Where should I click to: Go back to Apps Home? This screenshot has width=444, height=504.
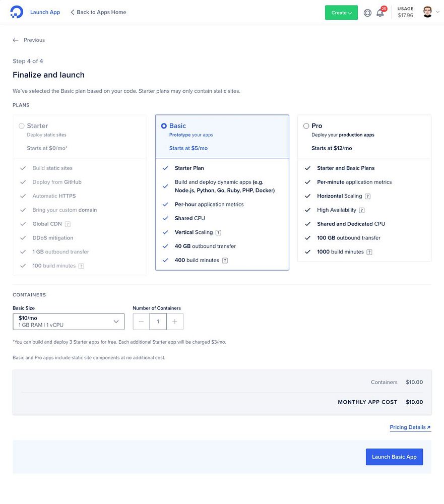[98, 12]
